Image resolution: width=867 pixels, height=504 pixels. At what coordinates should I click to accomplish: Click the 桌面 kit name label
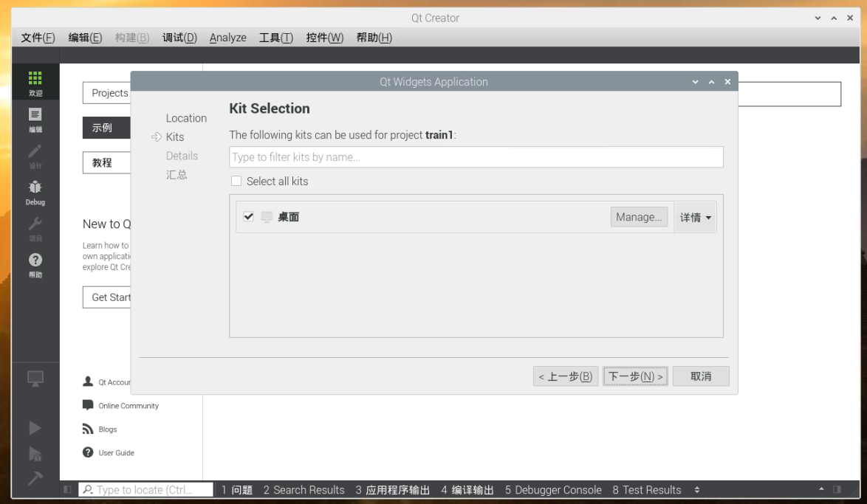coord(288,217)
